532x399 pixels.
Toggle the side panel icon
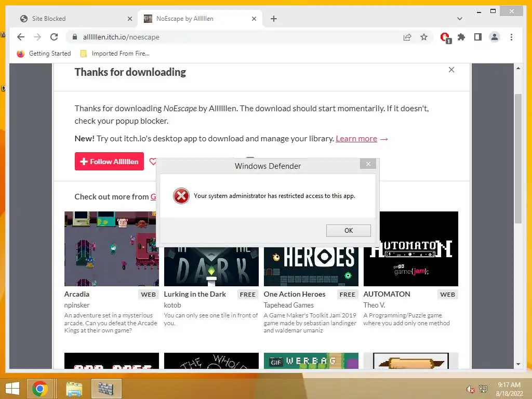478,37
